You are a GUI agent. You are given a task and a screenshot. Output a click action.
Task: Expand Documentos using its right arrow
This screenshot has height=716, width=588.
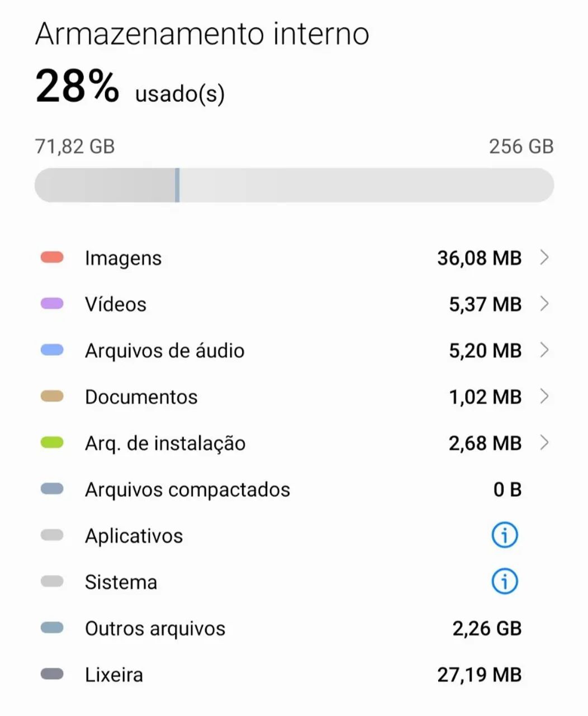[x=544, y=397]
